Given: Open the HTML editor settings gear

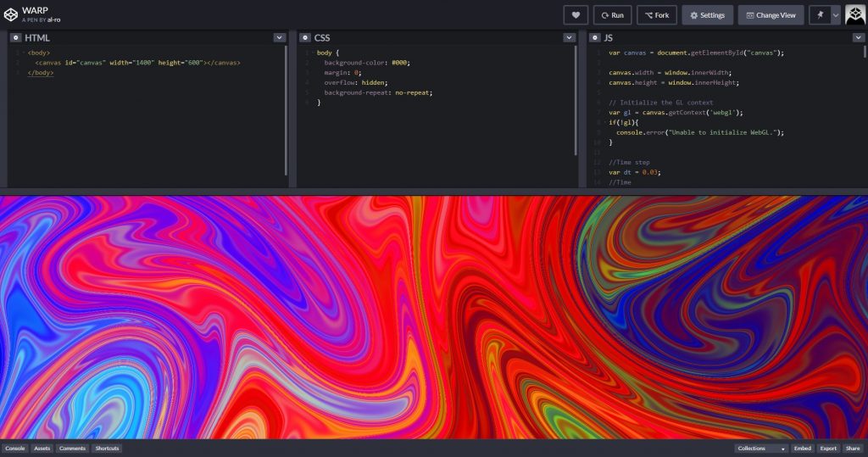Looking at the screenshot, I should (x=15, y=37).
